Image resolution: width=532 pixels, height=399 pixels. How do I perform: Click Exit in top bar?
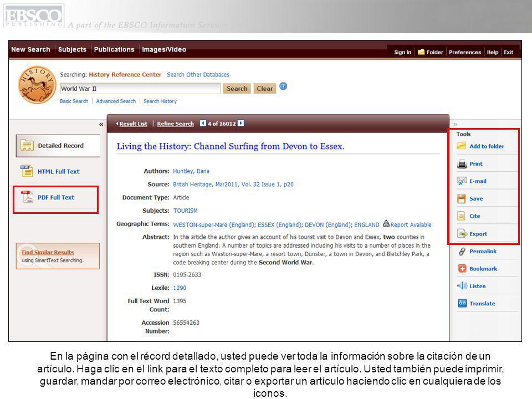click(508, 52)
